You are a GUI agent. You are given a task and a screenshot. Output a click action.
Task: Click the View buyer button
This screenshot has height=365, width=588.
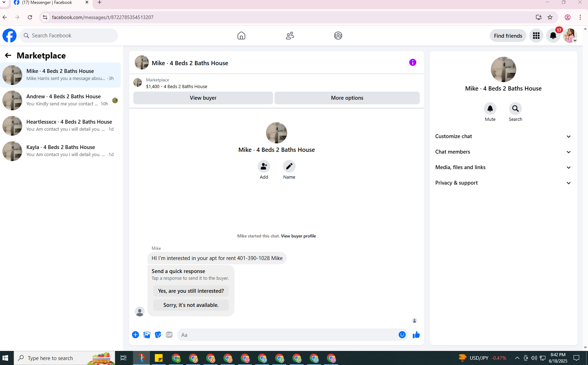203,98
